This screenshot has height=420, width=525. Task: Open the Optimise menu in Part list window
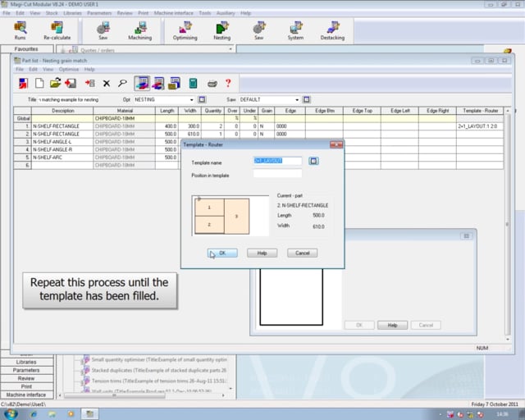tap(69, 70)
